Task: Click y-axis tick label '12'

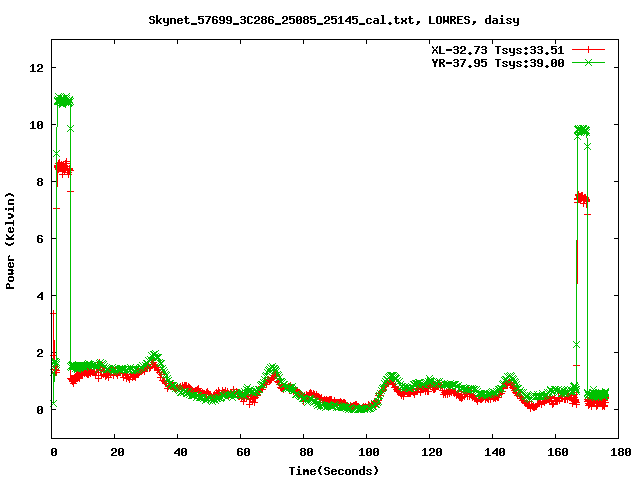Action: pos(36,68)
